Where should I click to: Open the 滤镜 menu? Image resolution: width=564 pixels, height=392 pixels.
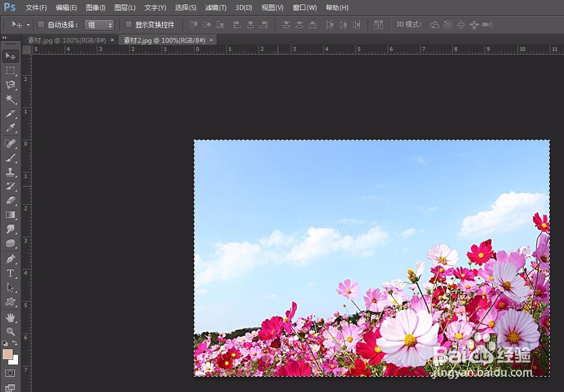pyautogui.click(x=215, y=7)
